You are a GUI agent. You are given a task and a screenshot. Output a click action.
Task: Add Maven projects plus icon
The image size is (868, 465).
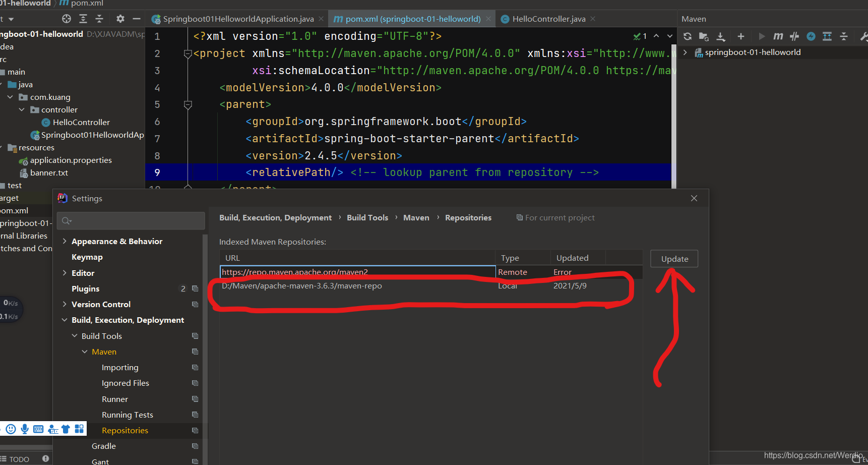coord(741,36)
